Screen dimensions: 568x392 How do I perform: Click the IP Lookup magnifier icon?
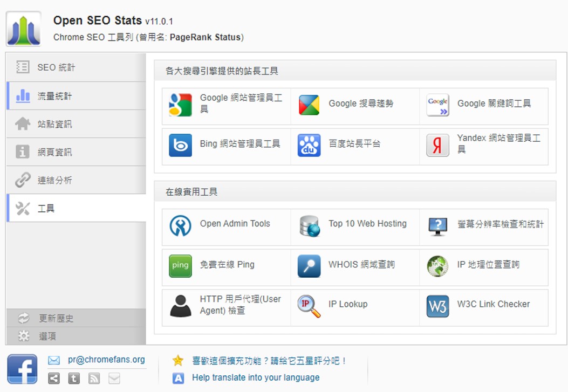click(x=309, y=307)
